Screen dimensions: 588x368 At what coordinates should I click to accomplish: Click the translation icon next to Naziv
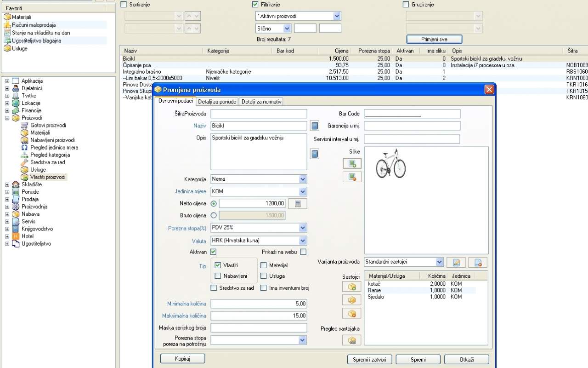pyautogui.click(x=314, y=126)
